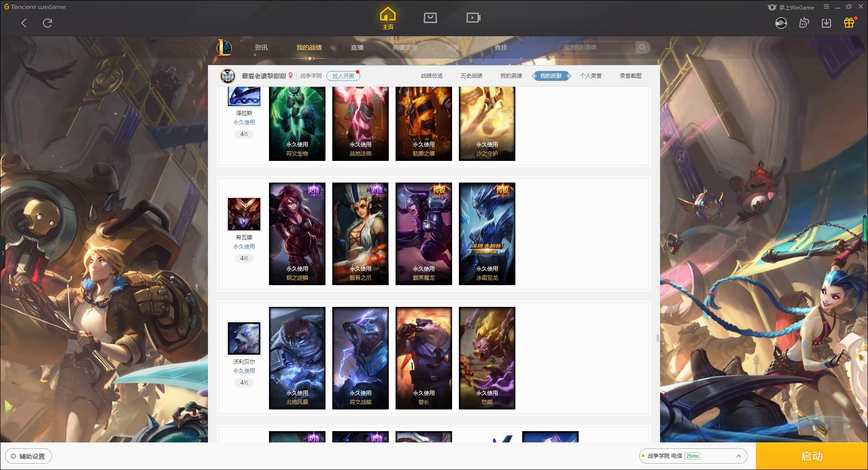
Task: Select the 我的皮肤 sub-tab
Action: tap(551, 76)
